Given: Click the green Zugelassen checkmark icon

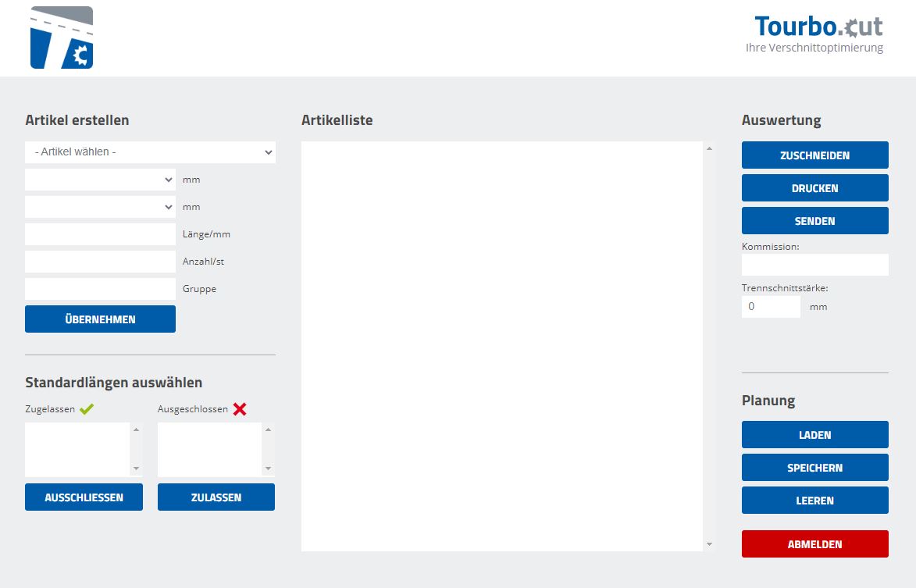Looking at the screenshot, I should [x=87, y=408].
